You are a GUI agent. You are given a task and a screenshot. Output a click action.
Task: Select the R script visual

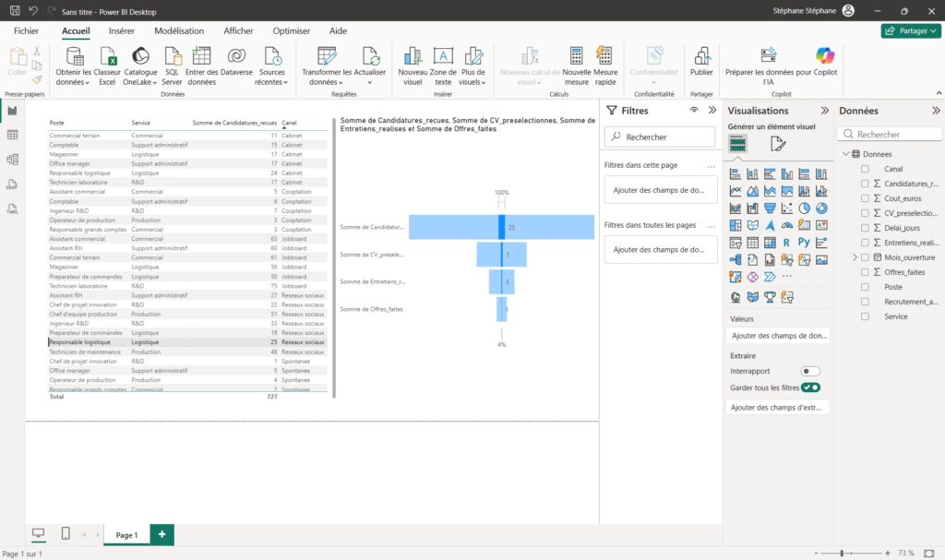(x=786, y=243)
